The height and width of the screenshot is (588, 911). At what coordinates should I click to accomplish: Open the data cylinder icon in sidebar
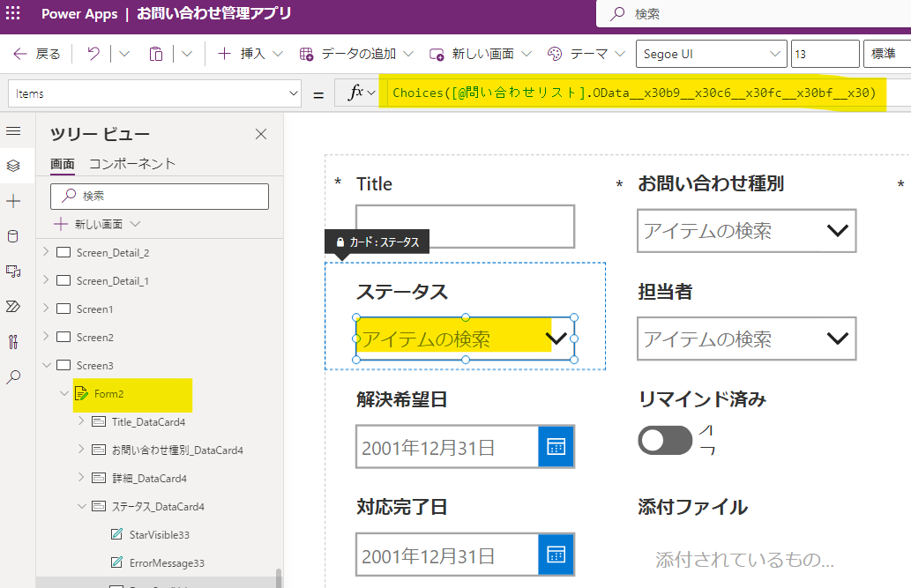click(13, 236)
